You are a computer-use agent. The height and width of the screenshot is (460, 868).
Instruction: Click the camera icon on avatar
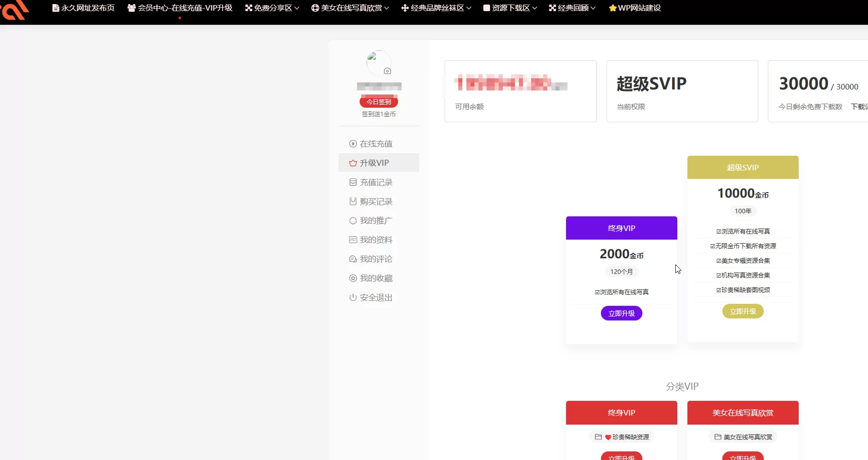pyautogui.click(x=387, y=71)
